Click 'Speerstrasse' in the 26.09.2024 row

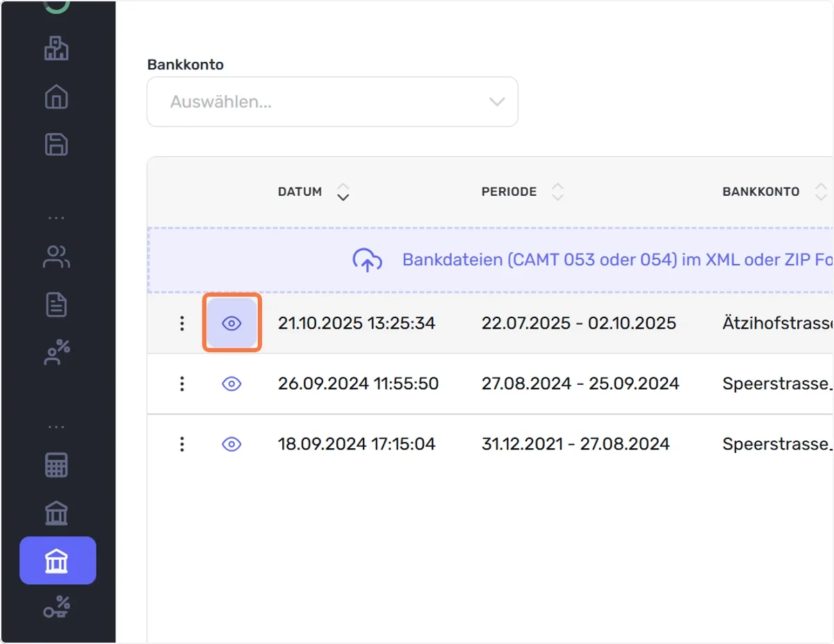click(778, 383)
